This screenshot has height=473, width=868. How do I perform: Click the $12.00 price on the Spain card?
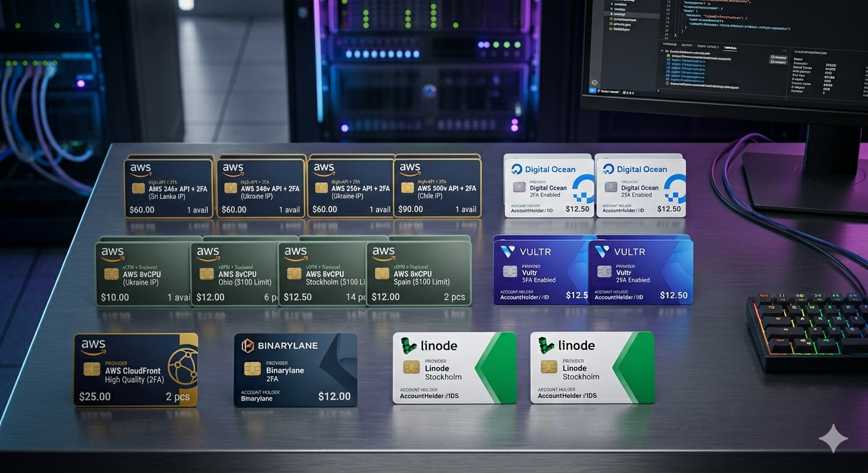point(385,297)
